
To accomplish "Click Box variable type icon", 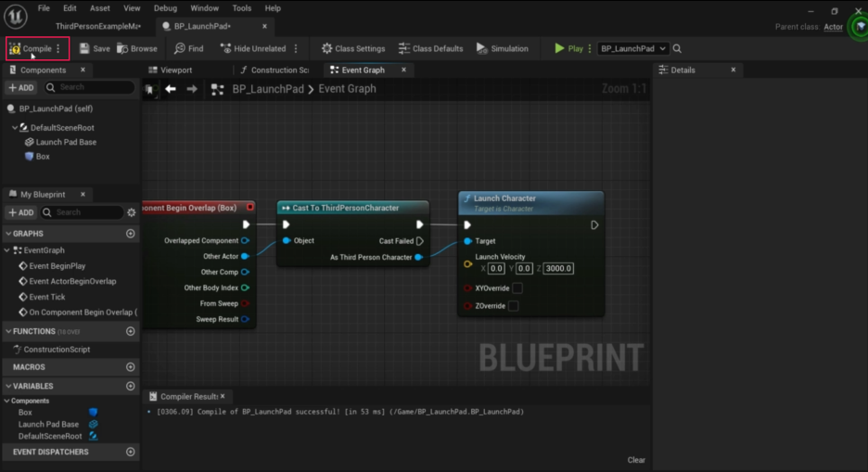I will pyautogui.click(x=93, y=413).
